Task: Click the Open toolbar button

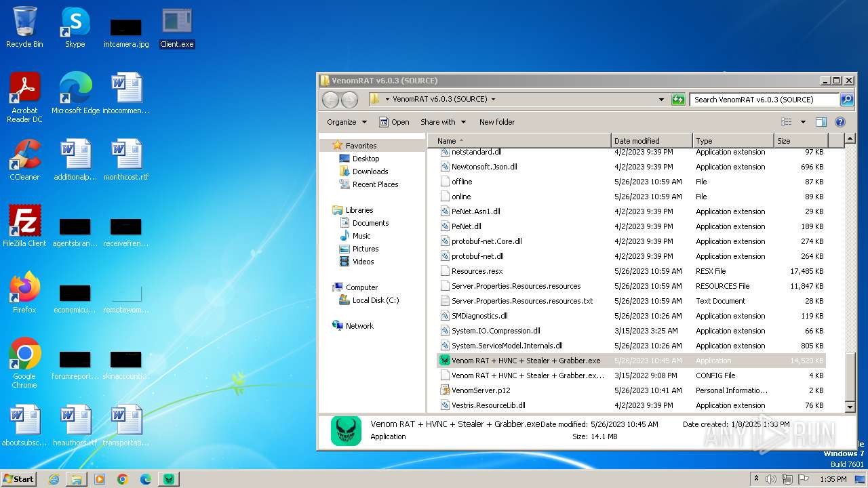Action: (394, 122)
